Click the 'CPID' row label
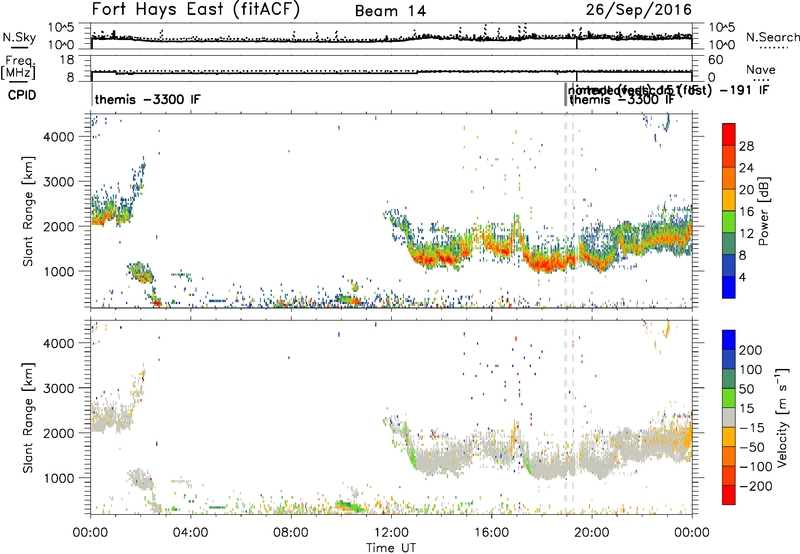The image size is (800, 554). (x=22, y=95)
